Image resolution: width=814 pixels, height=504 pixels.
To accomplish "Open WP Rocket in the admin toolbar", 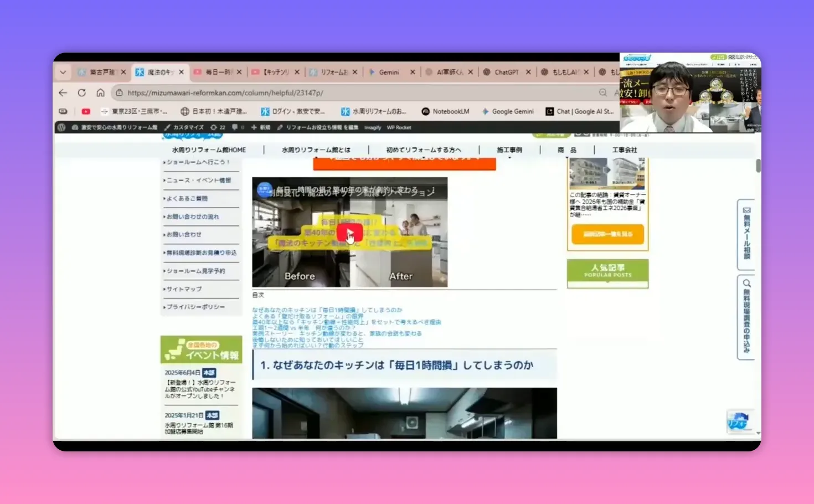I will (399, 127).
